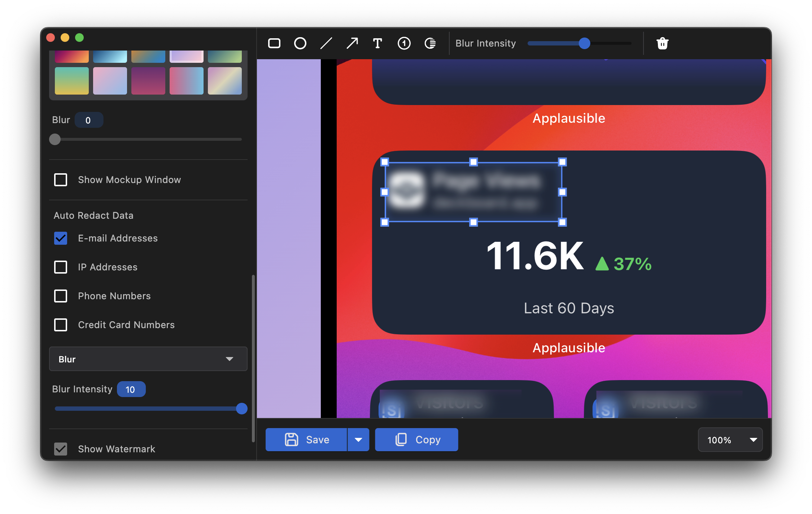Select the blur redaction tool

[x=430, y=43]
